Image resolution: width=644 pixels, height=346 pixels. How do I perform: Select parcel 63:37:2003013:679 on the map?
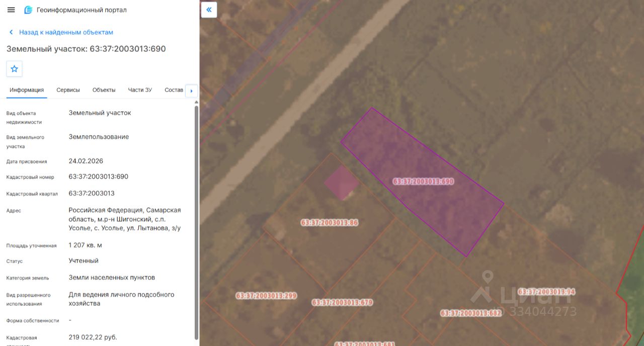[x=342, y=302]
